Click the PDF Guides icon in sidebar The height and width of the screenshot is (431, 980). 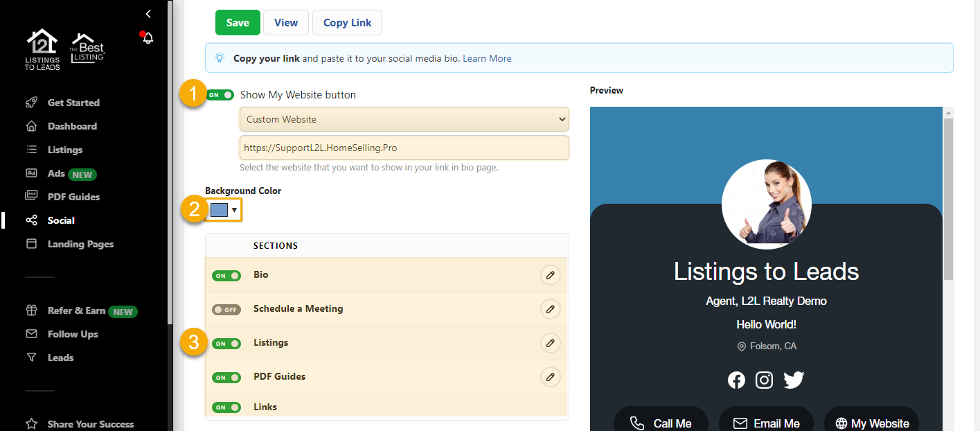pyautogui.click(x=31, y=197)
